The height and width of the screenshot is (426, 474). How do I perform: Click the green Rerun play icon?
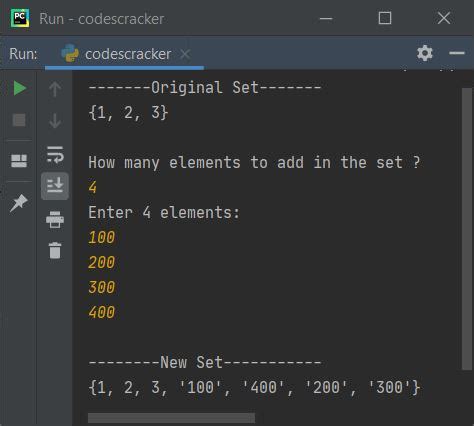coord(19,88)
